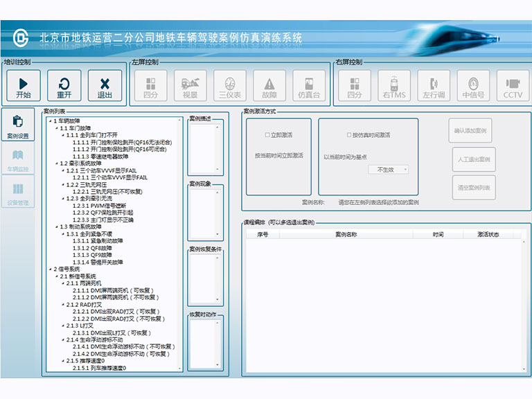532x399 pixels.
Task: Select case 1.2.3.1 PWM信号遮断
Action: pyautogui.click(x=100, y=206)
